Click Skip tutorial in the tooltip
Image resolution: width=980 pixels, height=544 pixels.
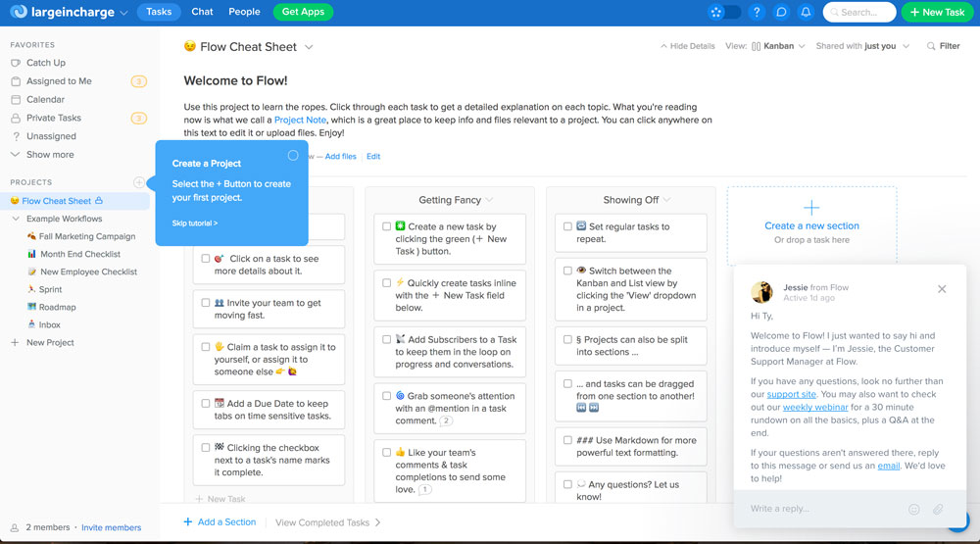tap(194, 223)
